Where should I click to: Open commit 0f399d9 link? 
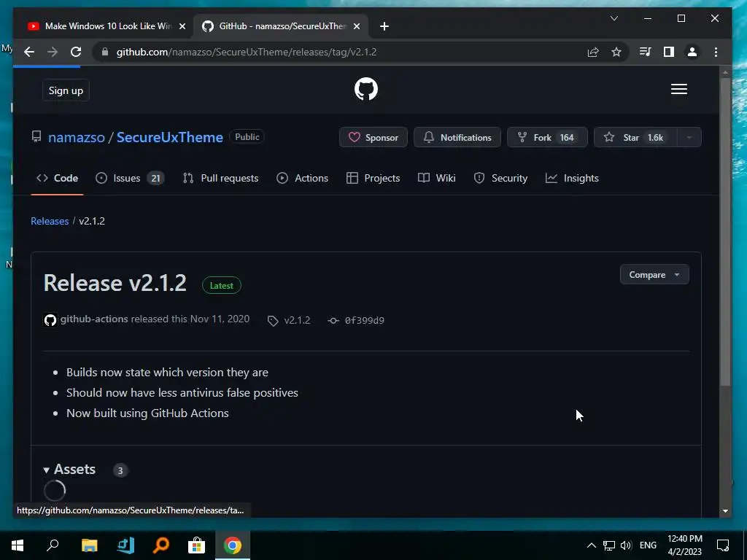(365, 321)
